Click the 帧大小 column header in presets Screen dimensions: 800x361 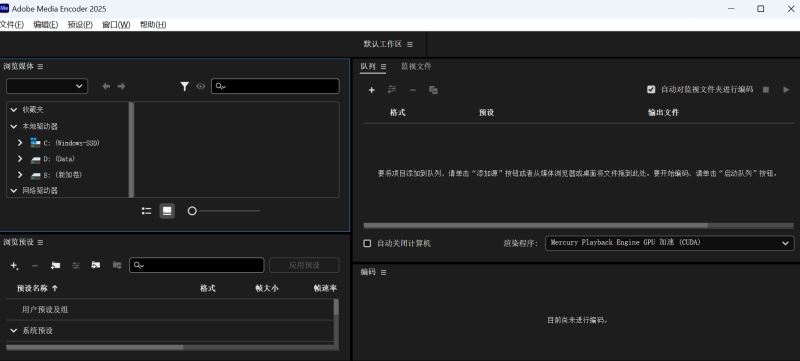[267, 288]
